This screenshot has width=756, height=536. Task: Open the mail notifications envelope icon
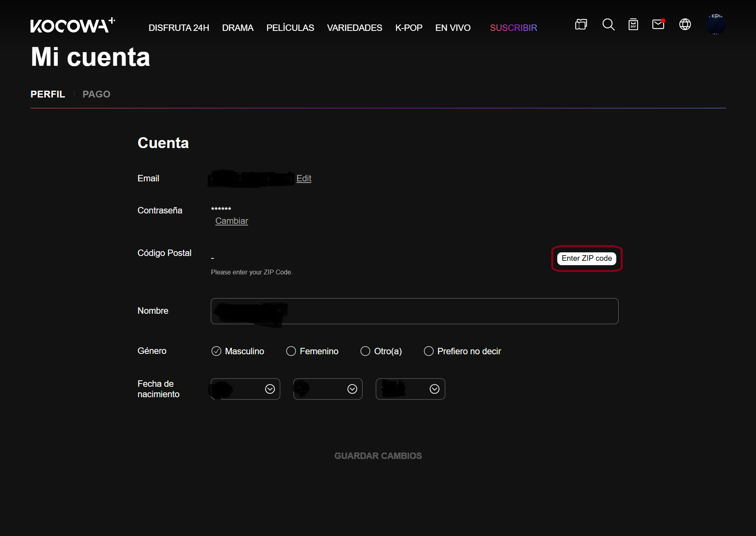pyautogui.click(x=658, y=25)
